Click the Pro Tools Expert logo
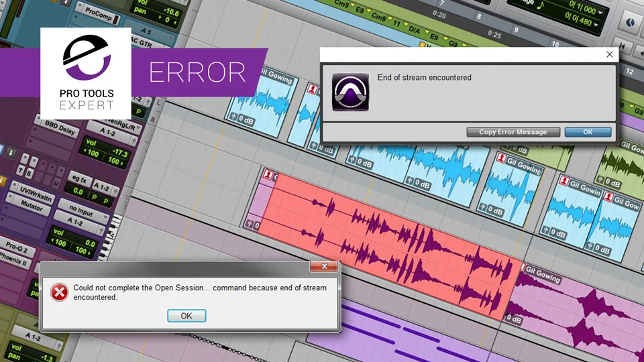This screenshot has width=644, height=362. point(86,74)
